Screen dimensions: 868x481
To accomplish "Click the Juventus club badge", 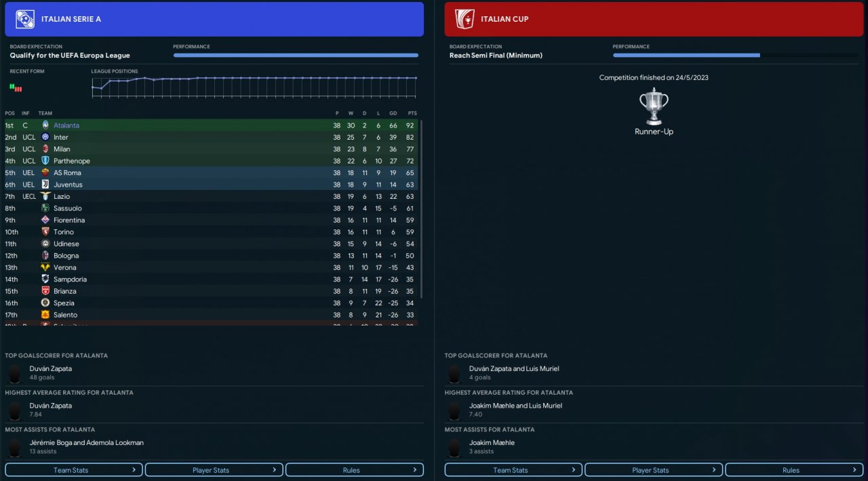I will (45, 185).
